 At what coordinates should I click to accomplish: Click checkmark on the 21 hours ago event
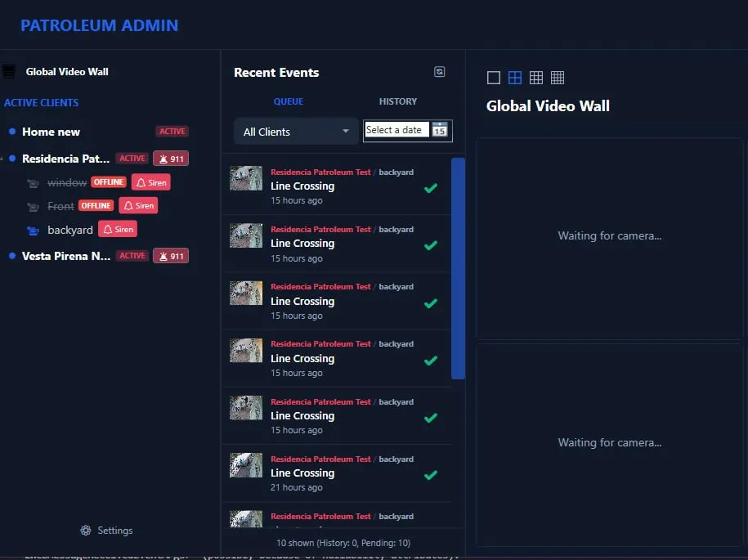(x=430, y=475)
